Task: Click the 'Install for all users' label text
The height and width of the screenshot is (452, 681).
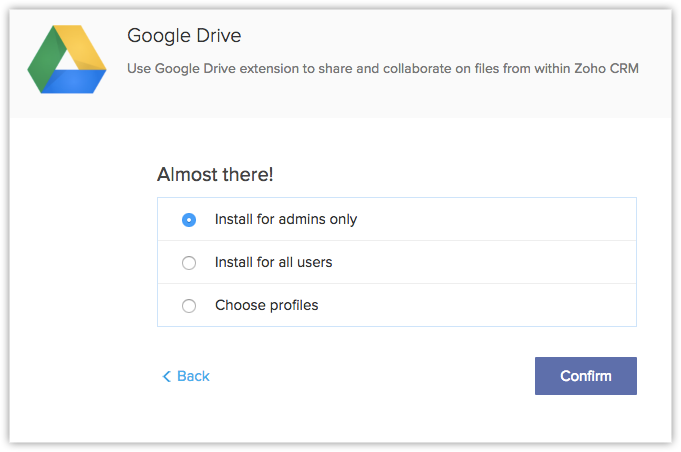Action: [273, 263]
